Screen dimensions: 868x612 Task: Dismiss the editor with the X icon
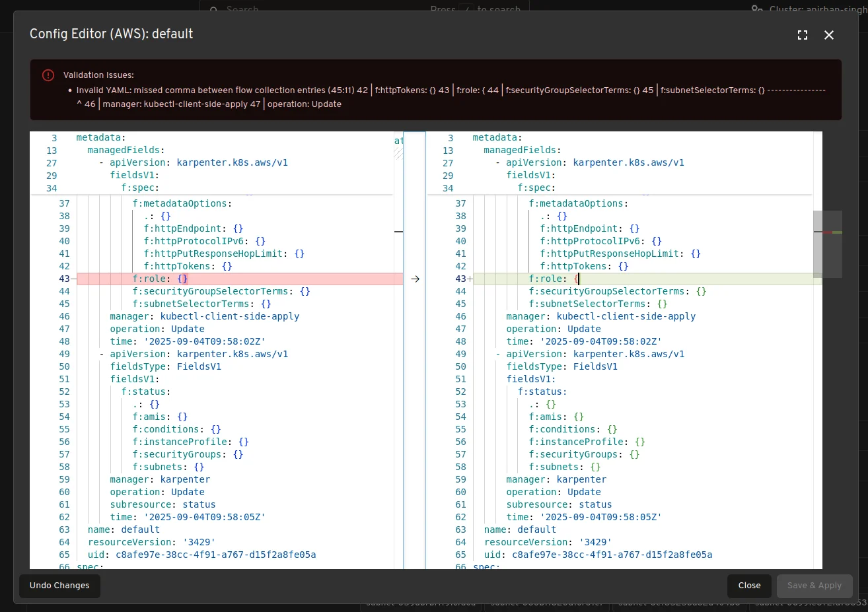point(829,35)
